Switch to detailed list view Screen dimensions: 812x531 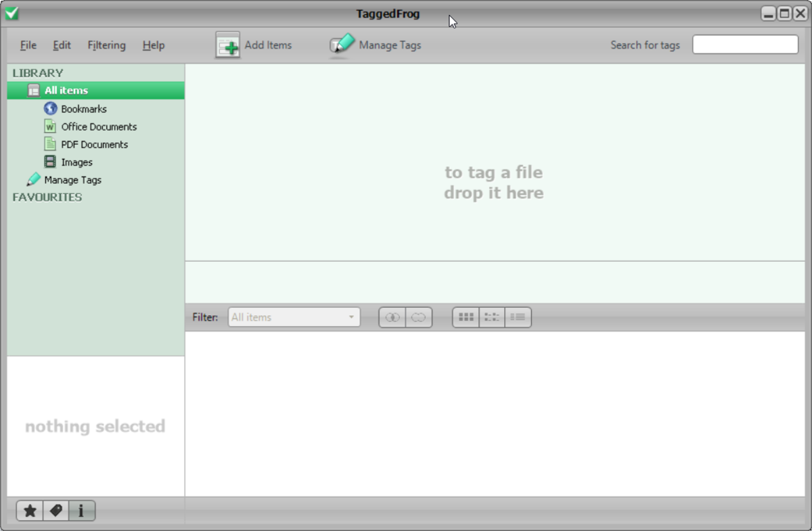[x=517, y=317]
